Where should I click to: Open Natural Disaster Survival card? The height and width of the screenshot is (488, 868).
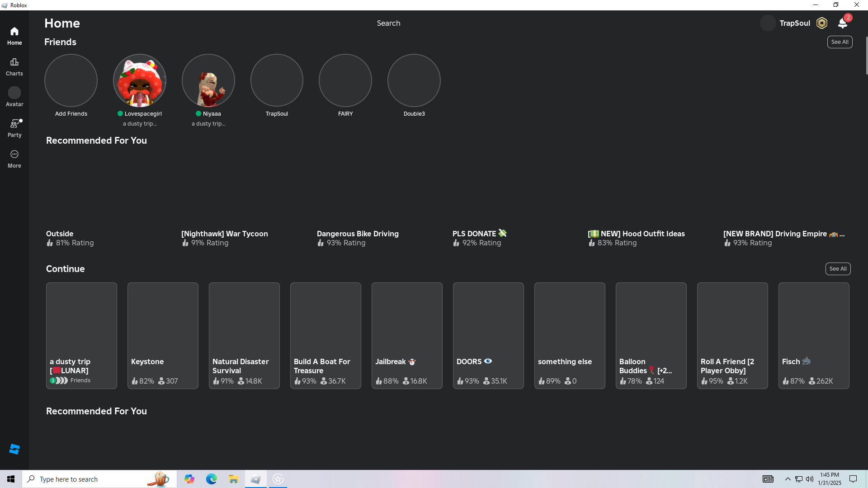pos(244,336)
